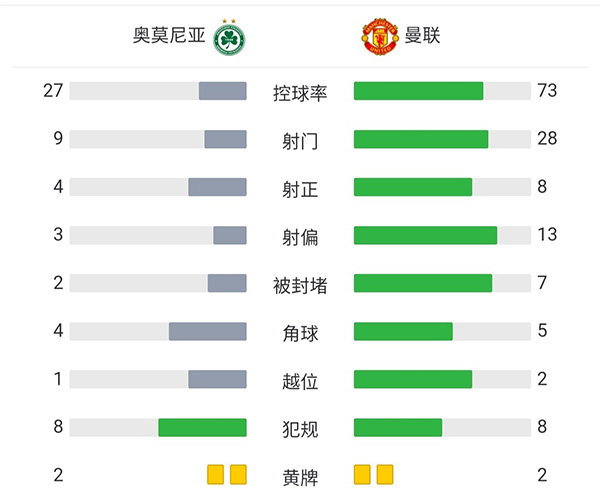The height and width of the screenshot is (500, 600).
Task: Click Manchester United's green 射偏 bar
Action: [x=425, y=235]
